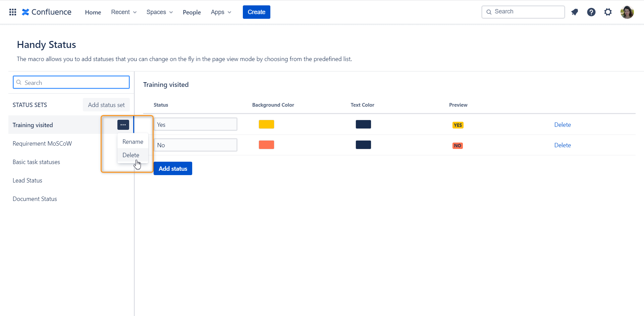
Task: Open the help menu
Action: [x=591, y=12]
